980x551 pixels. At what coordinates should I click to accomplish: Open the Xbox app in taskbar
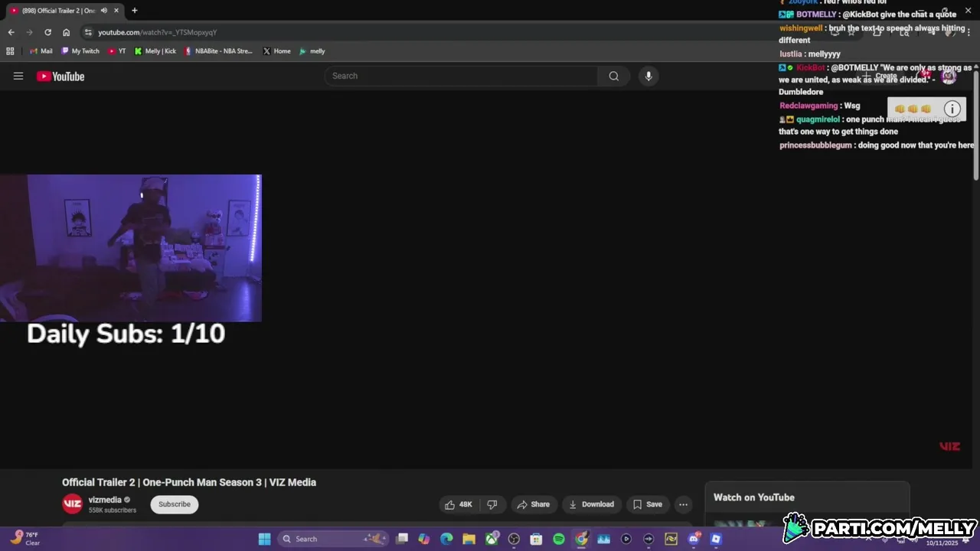(x=492, y=539)
